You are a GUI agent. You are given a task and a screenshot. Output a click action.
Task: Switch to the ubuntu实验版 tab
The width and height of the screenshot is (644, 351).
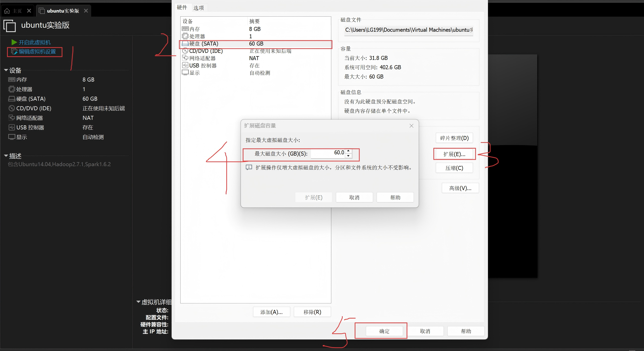(x=63, y=11)
